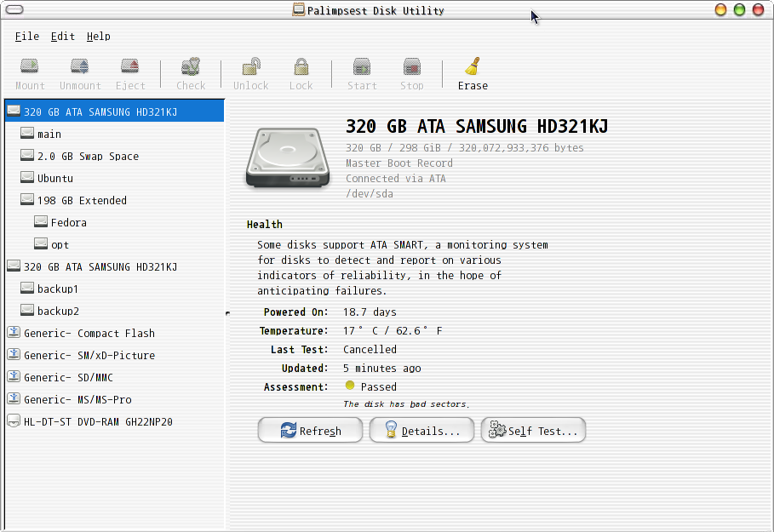Select HL-DT-ST DVD-RAM GH22NP20 drive
Image resolution: width=774 pixels, height=532 pixels.
click(114, 421)
